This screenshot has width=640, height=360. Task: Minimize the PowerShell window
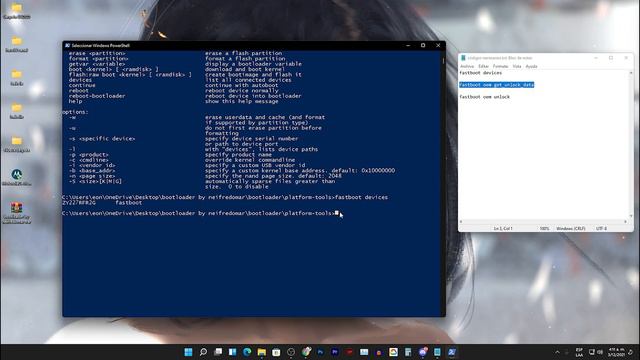pos(408,45)
